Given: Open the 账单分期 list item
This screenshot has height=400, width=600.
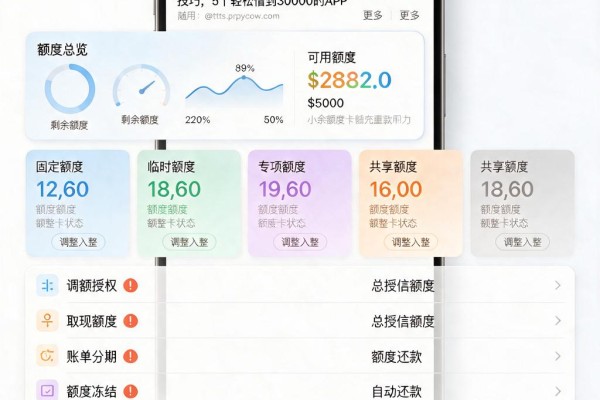Looking at the screenshot, I should point(300,356).
